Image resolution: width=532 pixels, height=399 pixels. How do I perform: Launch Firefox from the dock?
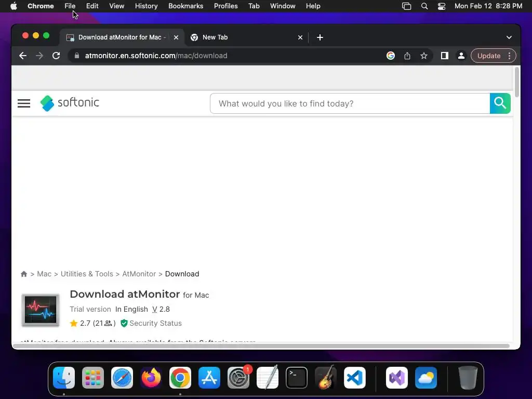click(151, 378)
